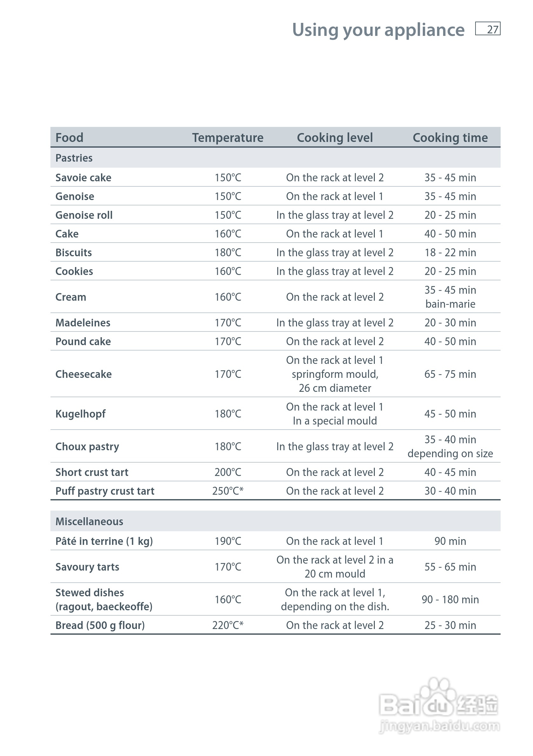Click the Kugelhopf food entry
This screenshot has height=756, width=533.
coord(80,414)
